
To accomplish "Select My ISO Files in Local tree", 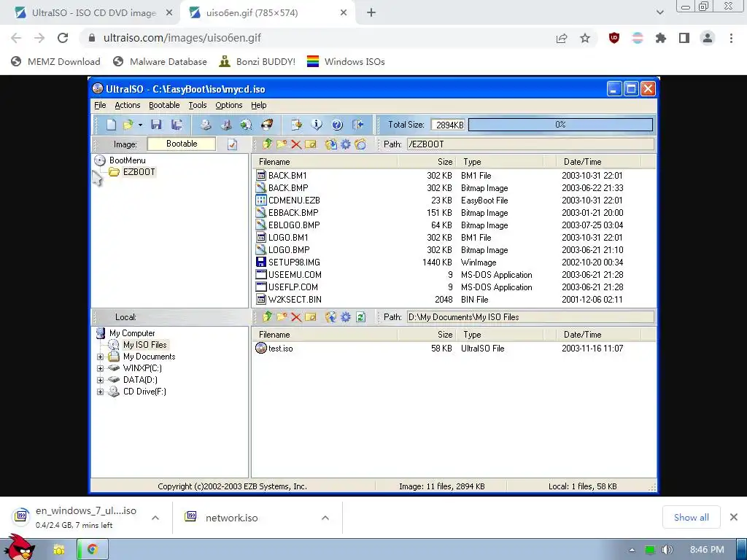I will tap(145, 345).
